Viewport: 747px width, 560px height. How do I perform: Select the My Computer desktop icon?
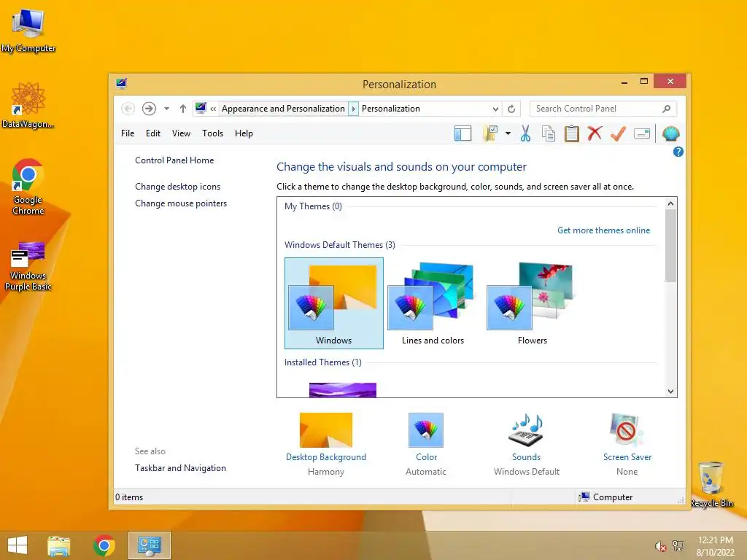coord(28,31)
